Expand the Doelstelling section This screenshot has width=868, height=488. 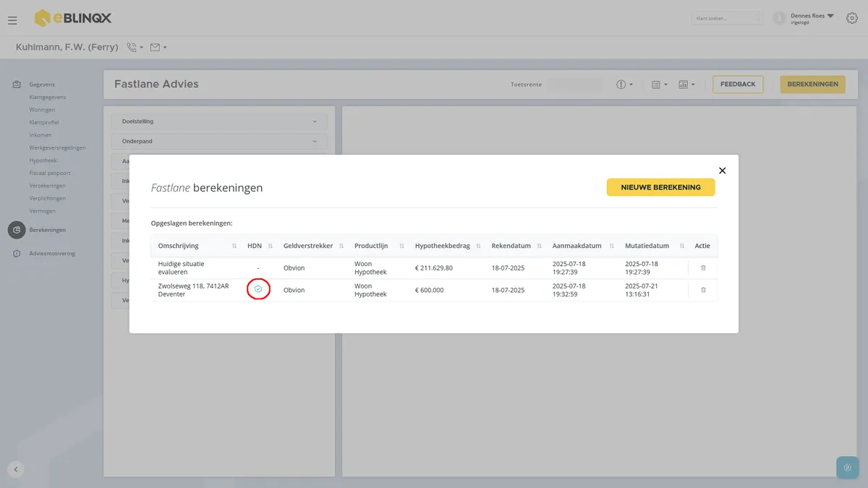[219, 121]
